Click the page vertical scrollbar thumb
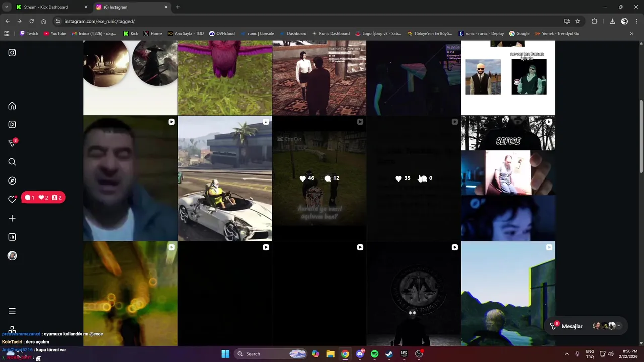This screenshot has width=644, height=362. coord(641,137)
